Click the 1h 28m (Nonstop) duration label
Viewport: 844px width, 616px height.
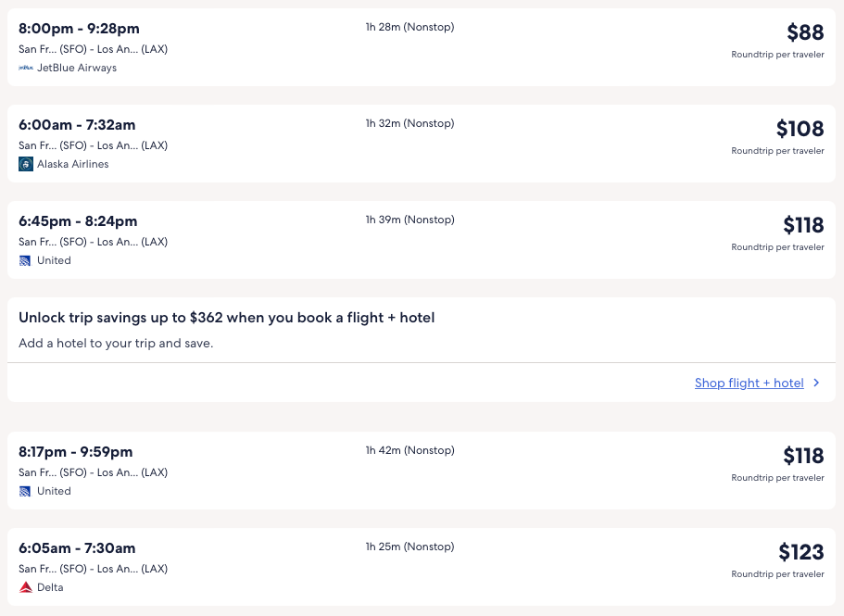[409, 27]
